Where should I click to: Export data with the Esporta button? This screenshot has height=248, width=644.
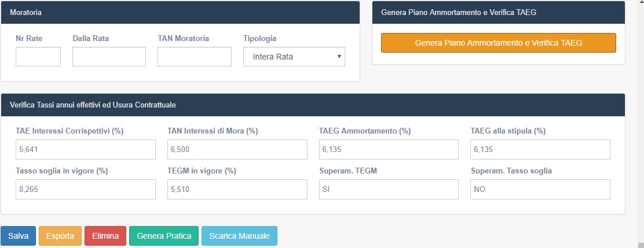(x=60, y=236)
